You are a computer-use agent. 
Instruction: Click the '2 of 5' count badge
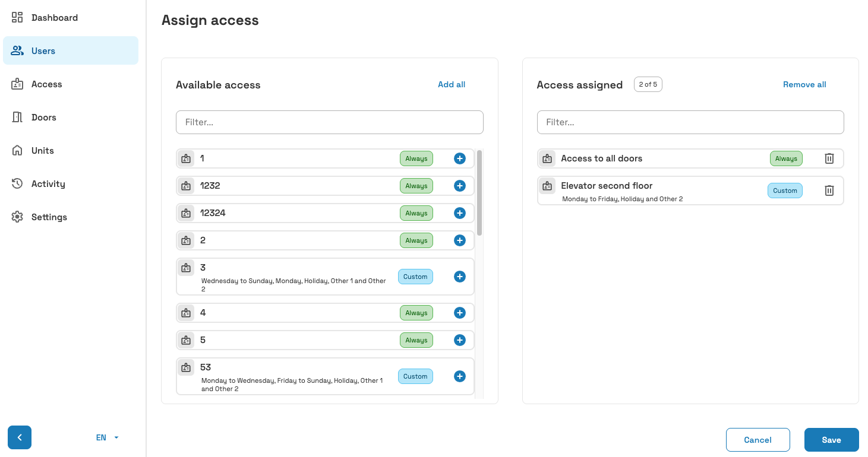(x=648, y=85)
